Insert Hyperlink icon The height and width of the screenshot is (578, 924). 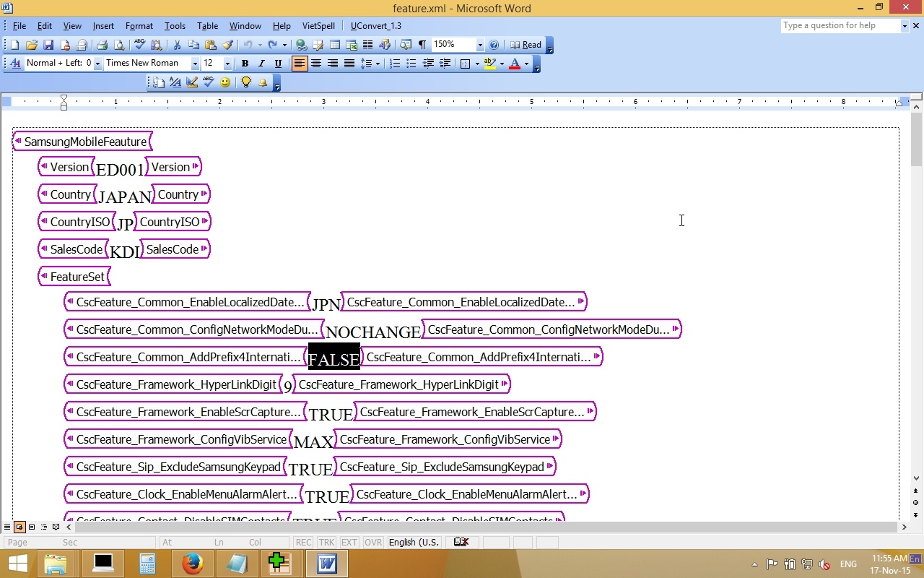click(x=301, y=45)
